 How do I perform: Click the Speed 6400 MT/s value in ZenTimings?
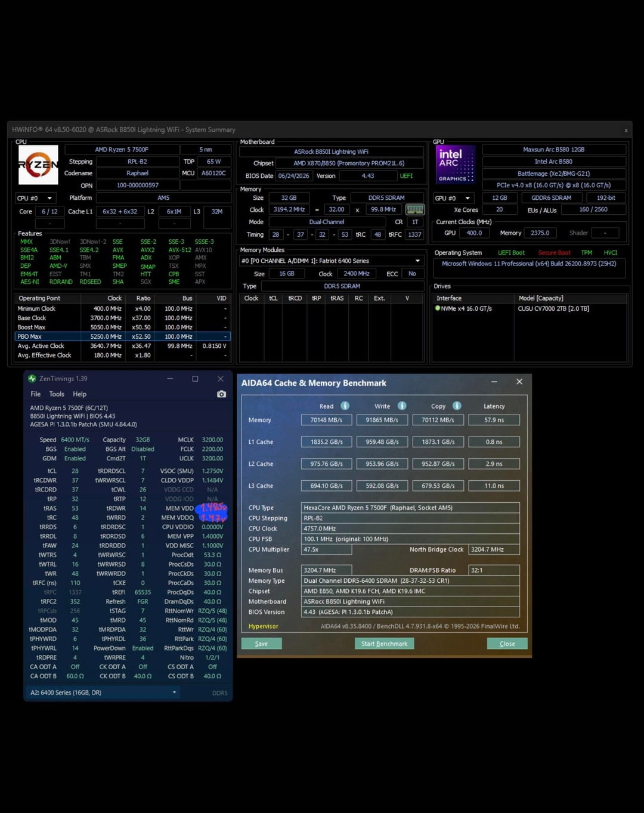75,440
